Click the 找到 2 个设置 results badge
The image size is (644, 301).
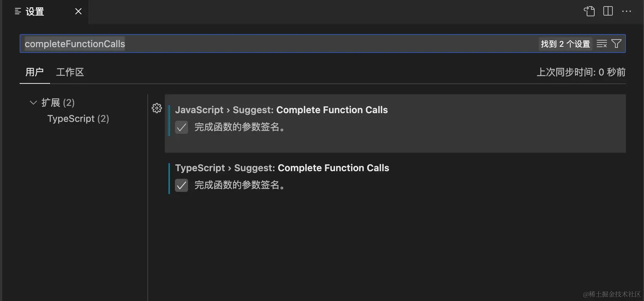(x=565, y=44)
